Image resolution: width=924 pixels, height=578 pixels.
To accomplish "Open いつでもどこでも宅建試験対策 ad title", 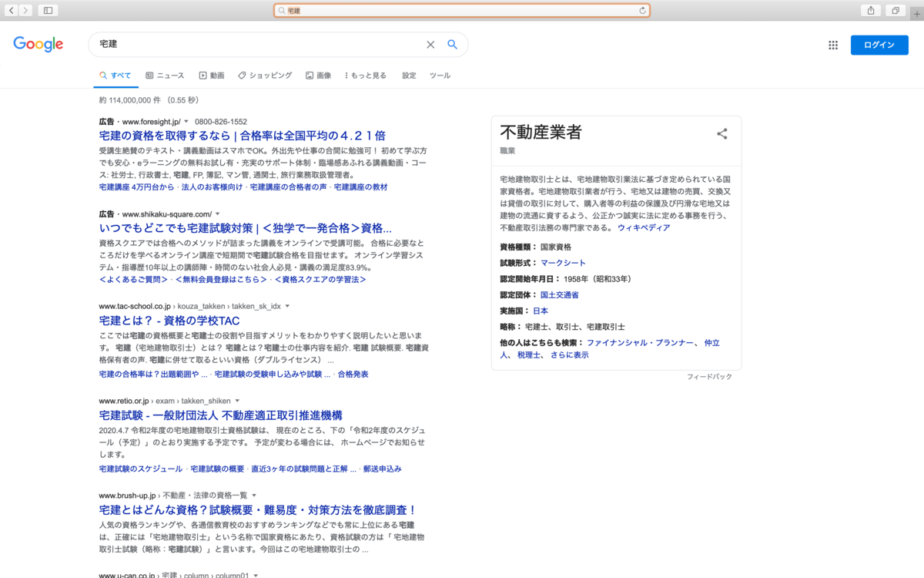I will tap(246, 228).
